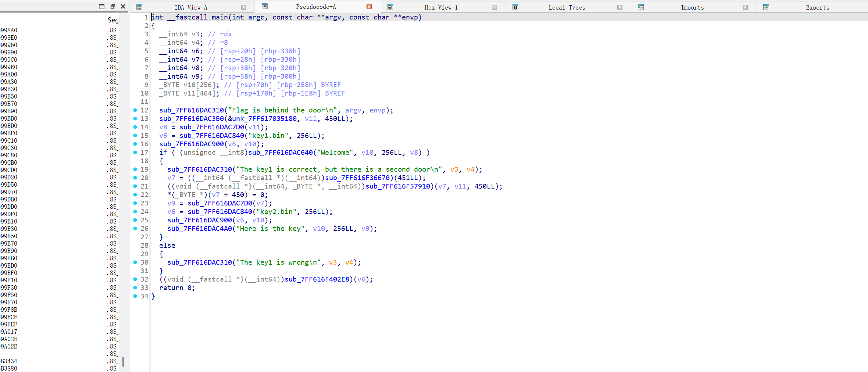This screenshot has height=372, width=868.
Task: Open the Local Types tab
Action: (x=567, y=7)
